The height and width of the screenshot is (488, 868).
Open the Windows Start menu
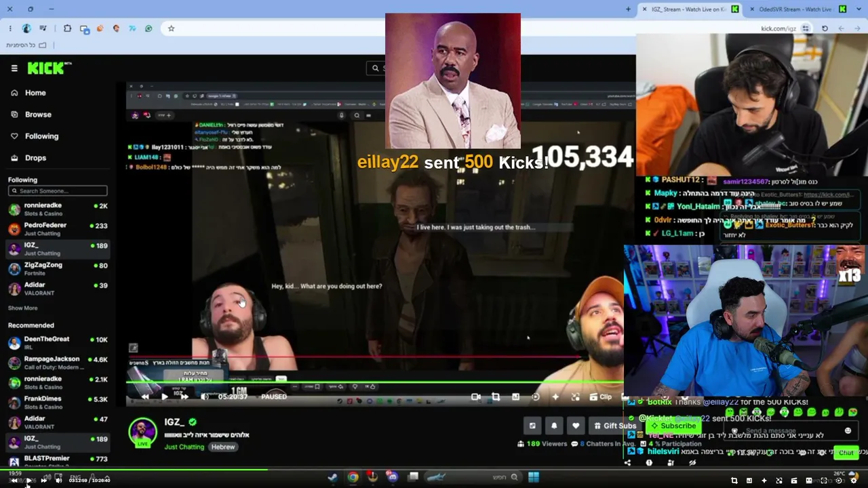[x=534, y=478]
